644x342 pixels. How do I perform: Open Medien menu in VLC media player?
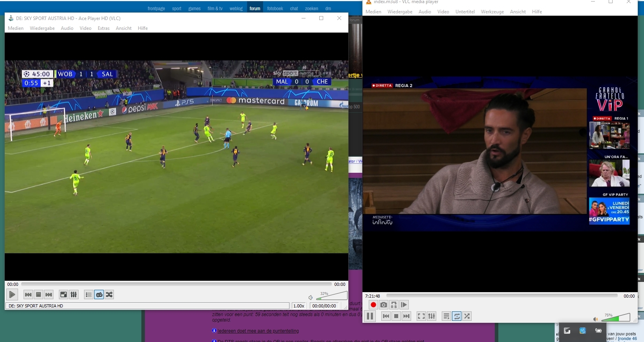click(x=373, y=12)
